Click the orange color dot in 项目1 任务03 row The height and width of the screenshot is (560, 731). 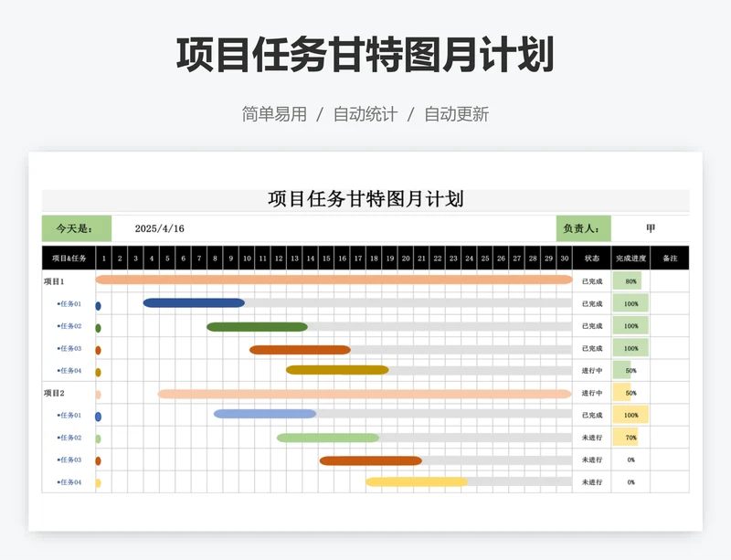click(99, 350)
